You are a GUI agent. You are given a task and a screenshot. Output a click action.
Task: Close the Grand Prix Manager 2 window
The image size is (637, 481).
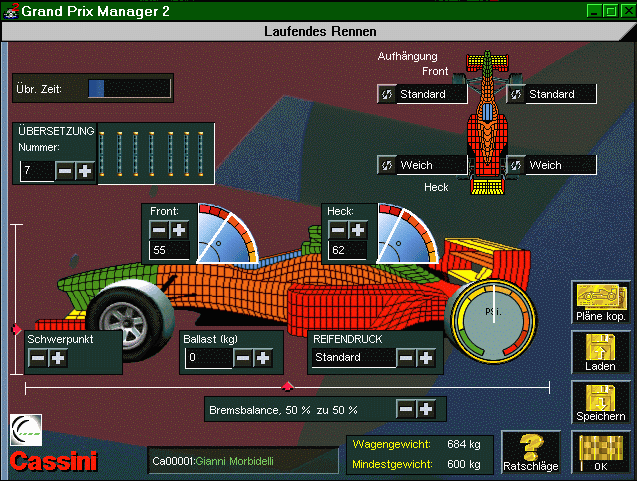click(x=627, y=11)
